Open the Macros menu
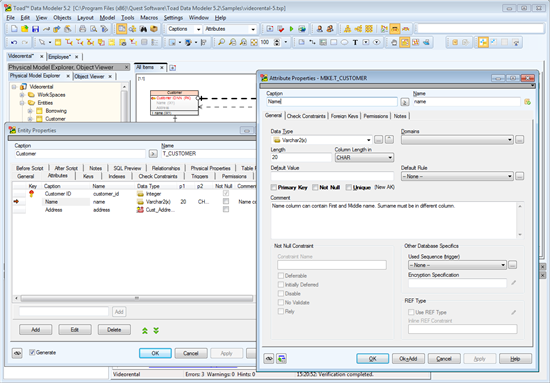The image size is (550, 383). 149,18
